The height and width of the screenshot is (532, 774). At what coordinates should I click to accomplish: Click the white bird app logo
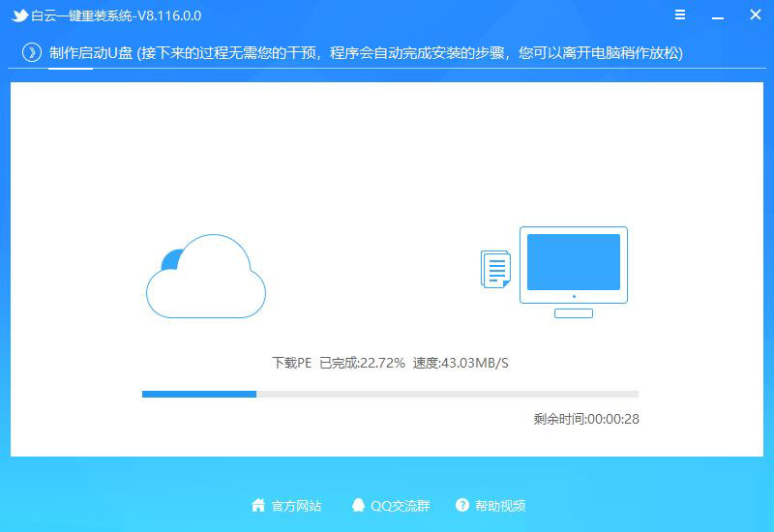coord(19,15)
